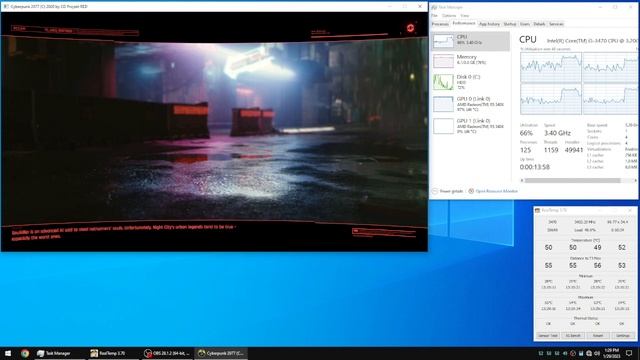Click the XS Bench button in RealTemp
Viewport: 640px width, 360px height.
pos(573,336)
